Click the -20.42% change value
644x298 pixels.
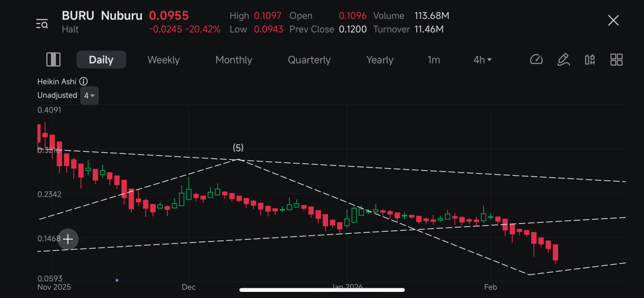point(203,30)
